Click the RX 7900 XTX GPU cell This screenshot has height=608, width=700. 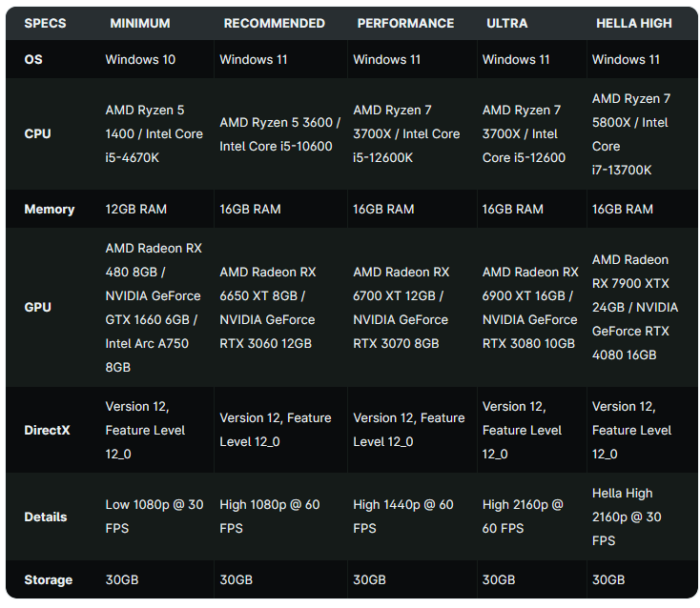[635, 308]
